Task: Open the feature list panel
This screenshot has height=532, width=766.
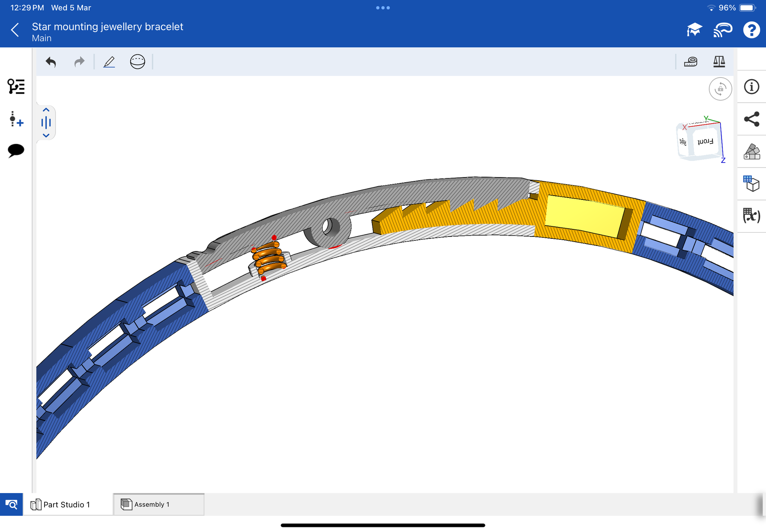Action: [16, 87]
